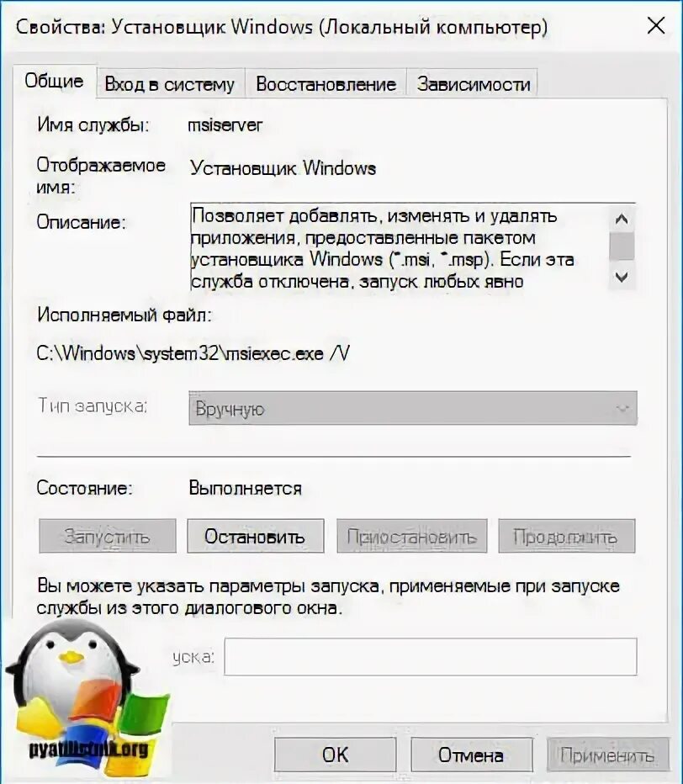Stop the service with Остановить

point(255,536)
